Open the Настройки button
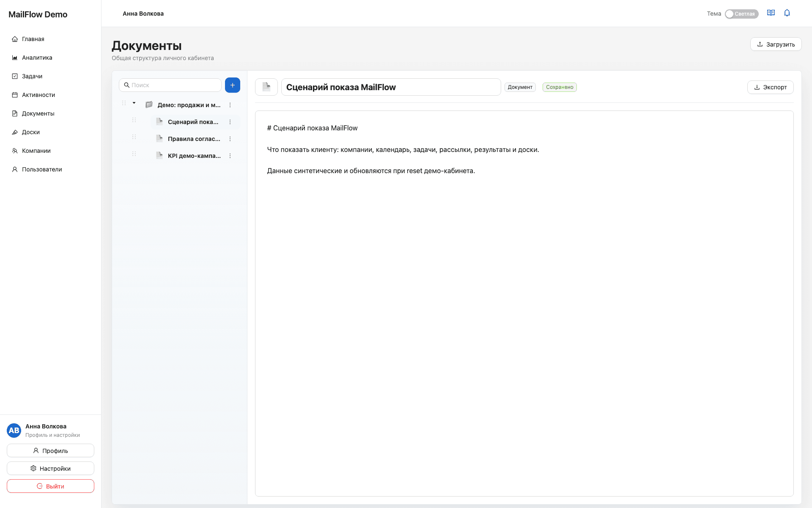The image size is (812, 508). 50,468
